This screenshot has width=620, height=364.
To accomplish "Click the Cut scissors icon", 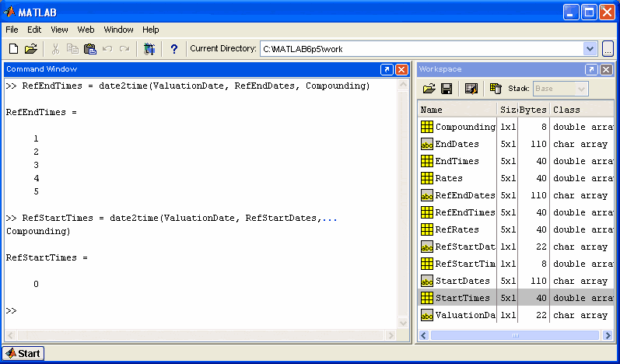I will (55, 49).
